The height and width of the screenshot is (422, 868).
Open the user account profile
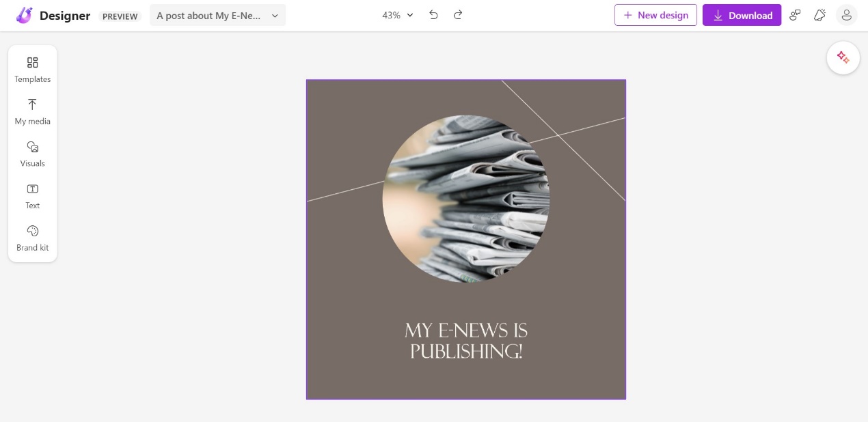point(846,15)
